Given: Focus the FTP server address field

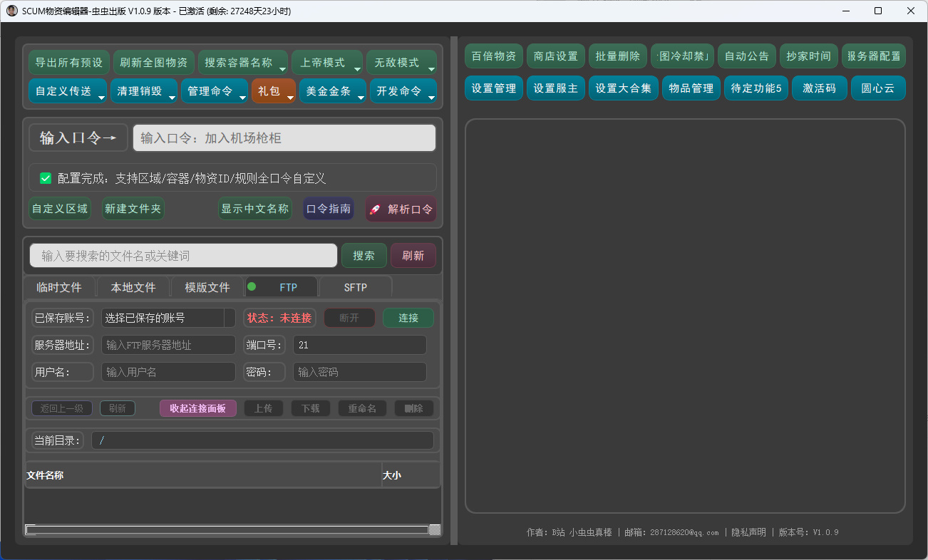Looking at the screenshot, I should pyautogui.click(x=168, y=345).
